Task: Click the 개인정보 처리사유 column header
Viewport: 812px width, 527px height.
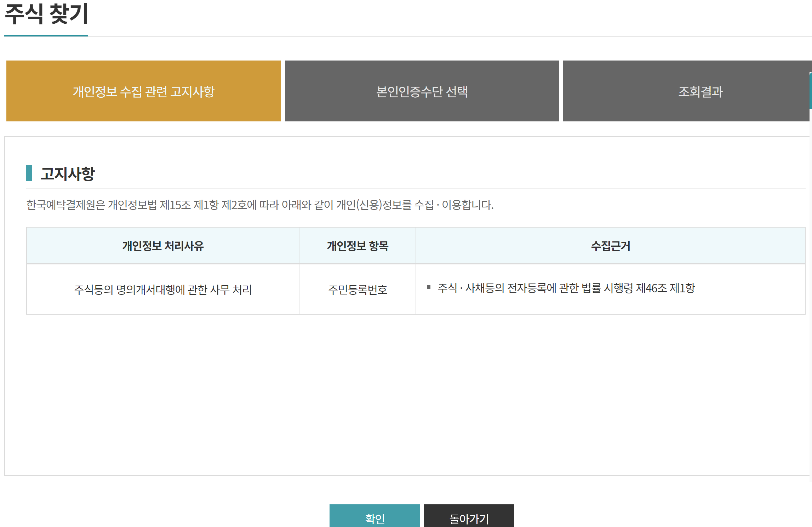Action: pyautogui.click(x=163, y=246)
